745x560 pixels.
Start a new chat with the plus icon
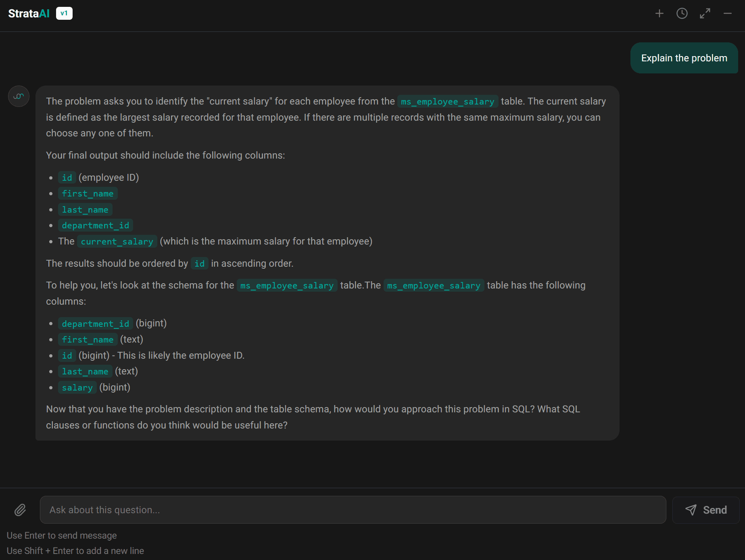click(x=659, y=14)
